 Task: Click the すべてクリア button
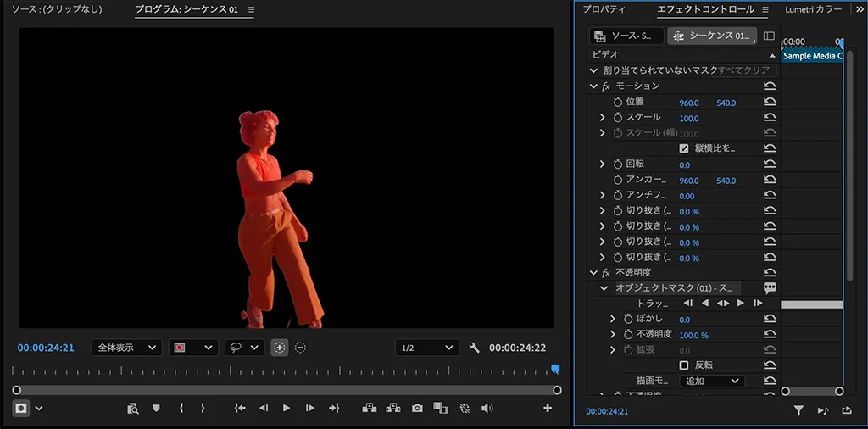coord(743,70)
